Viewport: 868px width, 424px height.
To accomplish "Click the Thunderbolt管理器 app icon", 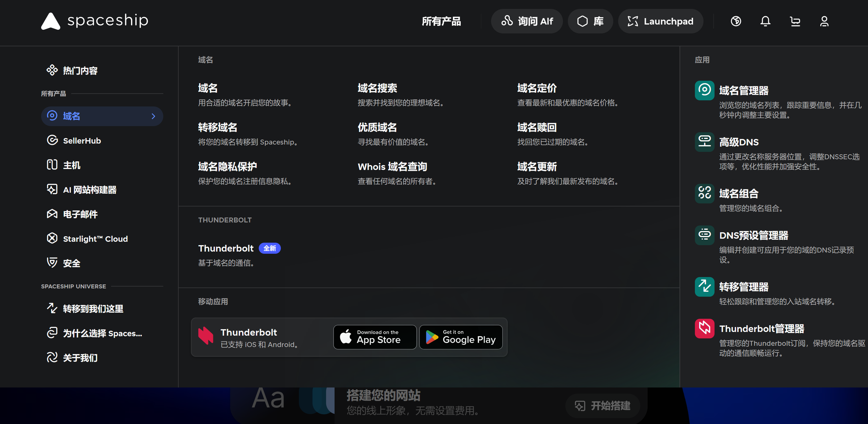I will [704, 328].
